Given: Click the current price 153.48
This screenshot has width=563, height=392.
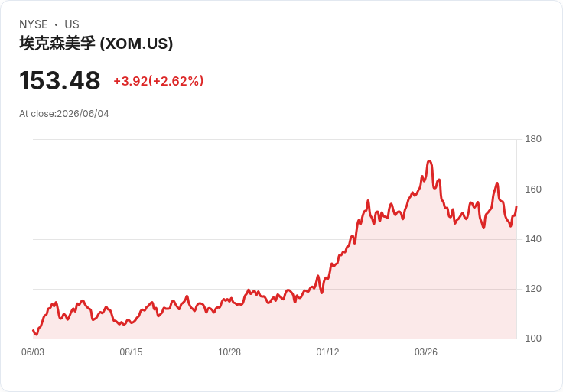Looking at the screenshot, I should click(60, 81).
